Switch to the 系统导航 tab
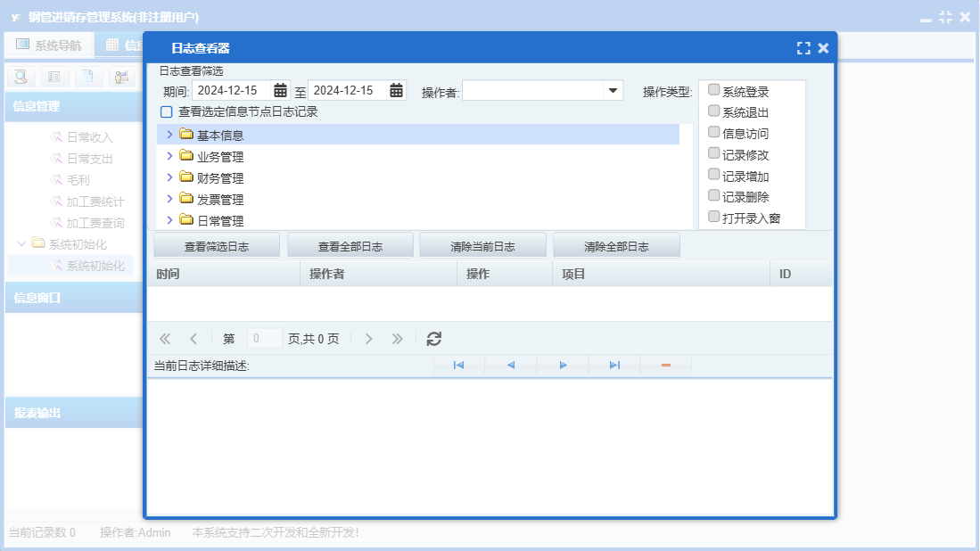980x551 pixels. point(49,45)
